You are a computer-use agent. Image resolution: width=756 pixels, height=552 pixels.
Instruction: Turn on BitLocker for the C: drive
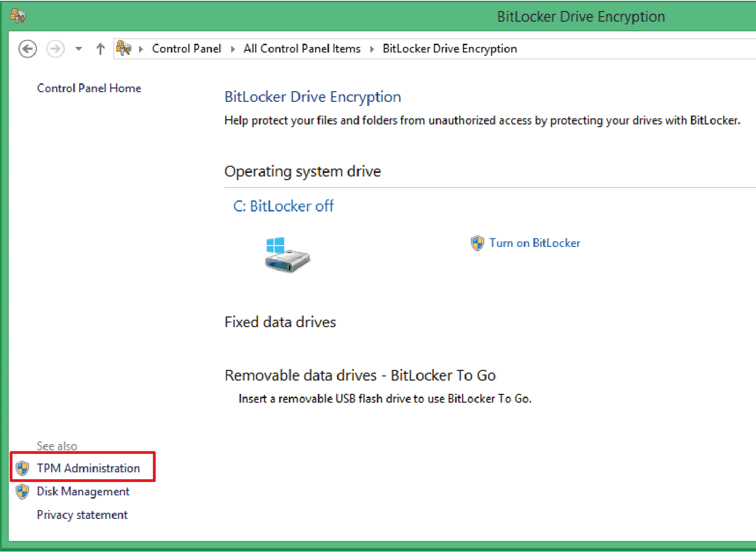point(534,243)
